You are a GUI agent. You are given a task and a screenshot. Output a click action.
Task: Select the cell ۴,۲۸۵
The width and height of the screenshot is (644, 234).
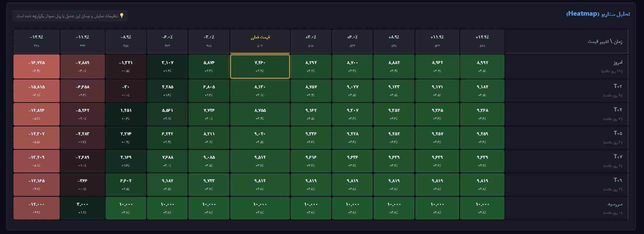pyautogui.click(x=167, y=91)
